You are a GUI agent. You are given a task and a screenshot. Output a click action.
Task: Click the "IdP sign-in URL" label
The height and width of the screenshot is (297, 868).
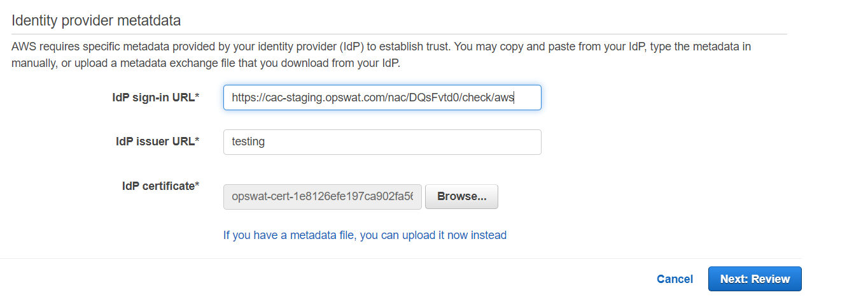(x=153, y=97)
